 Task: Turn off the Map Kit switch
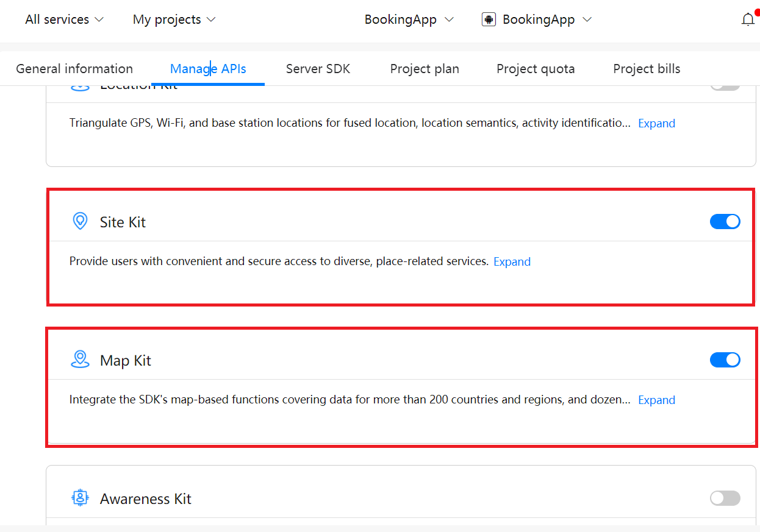(725, 360)
